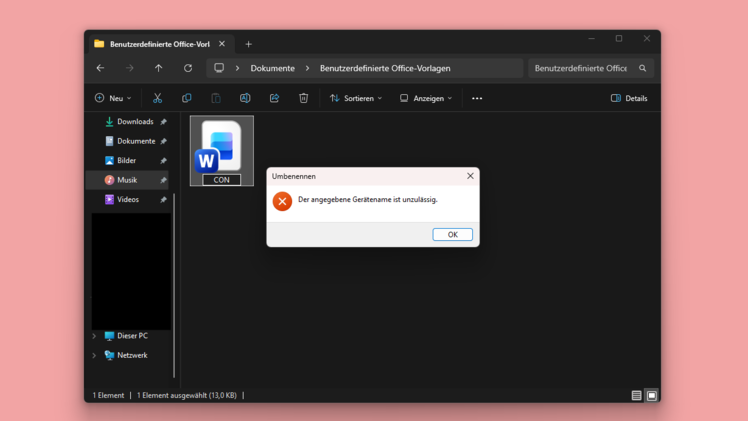Close the Explorer window
748x421 pixels.
(646, 39)
